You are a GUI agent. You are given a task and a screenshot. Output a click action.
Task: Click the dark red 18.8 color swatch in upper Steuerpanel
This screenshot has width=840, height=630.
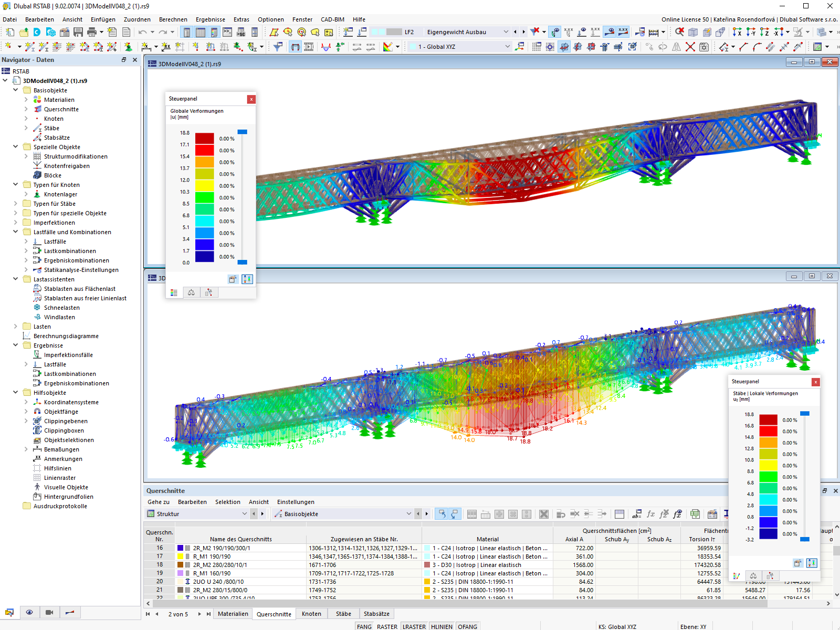(x=205, y=138)
